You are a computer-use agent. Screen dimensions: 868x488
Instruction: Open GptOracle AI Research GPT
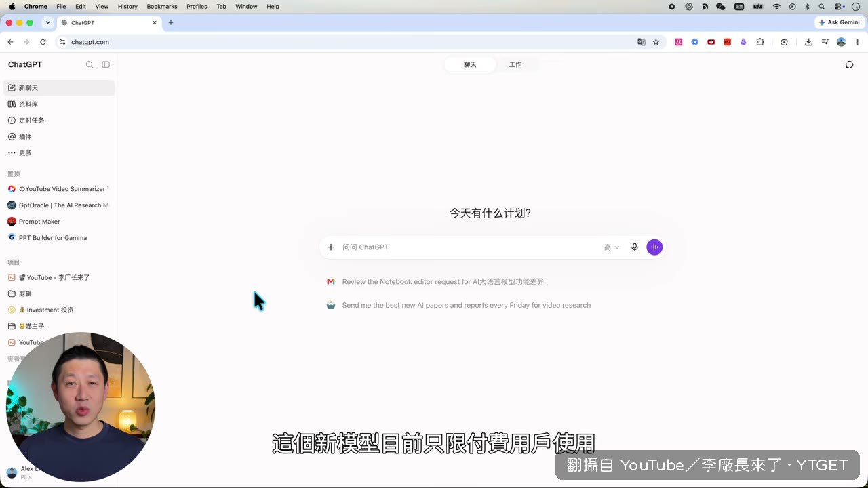(59, 205)
